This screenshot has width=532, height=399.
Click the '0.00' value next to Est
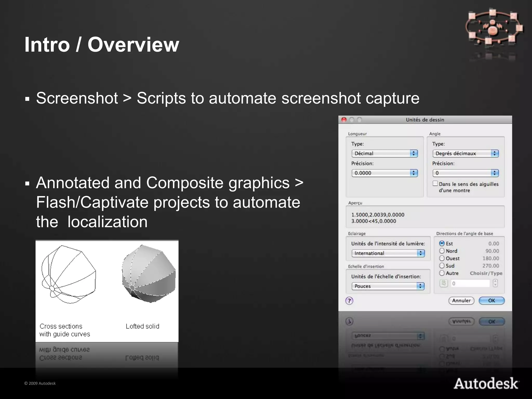494,244
